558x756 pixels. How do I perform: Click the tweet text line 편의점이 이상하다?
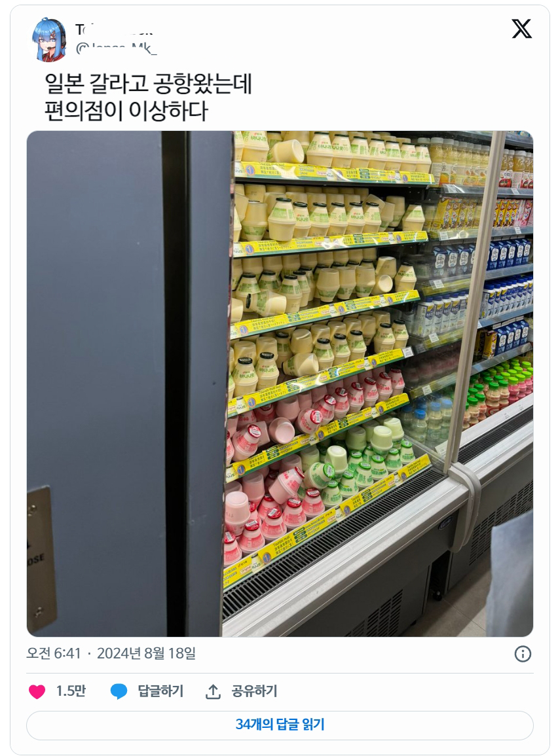point(126,111)
